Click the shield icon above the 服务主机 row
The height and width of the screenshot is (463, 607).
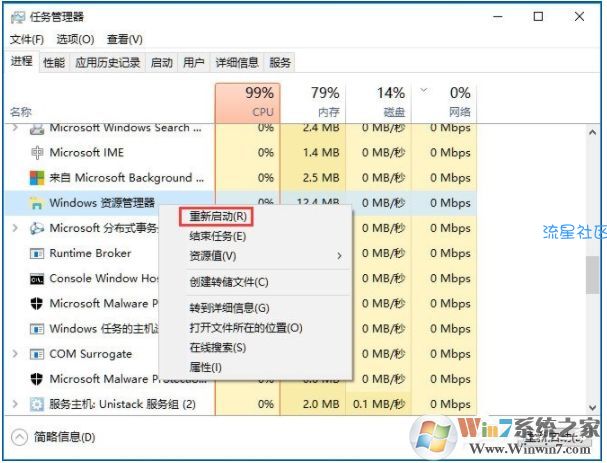[x=37, y=379]
